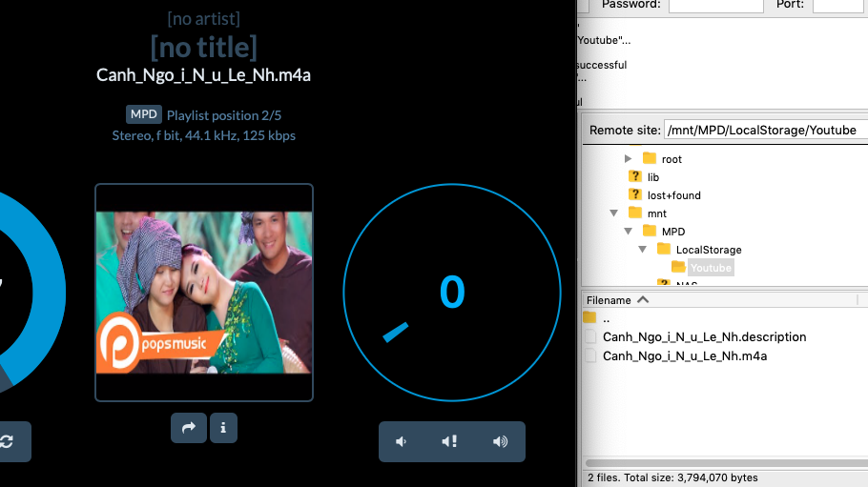Viewport: 868px width, 487px height.
Task: Sort by the Filename column header
Action: (719, 300)
